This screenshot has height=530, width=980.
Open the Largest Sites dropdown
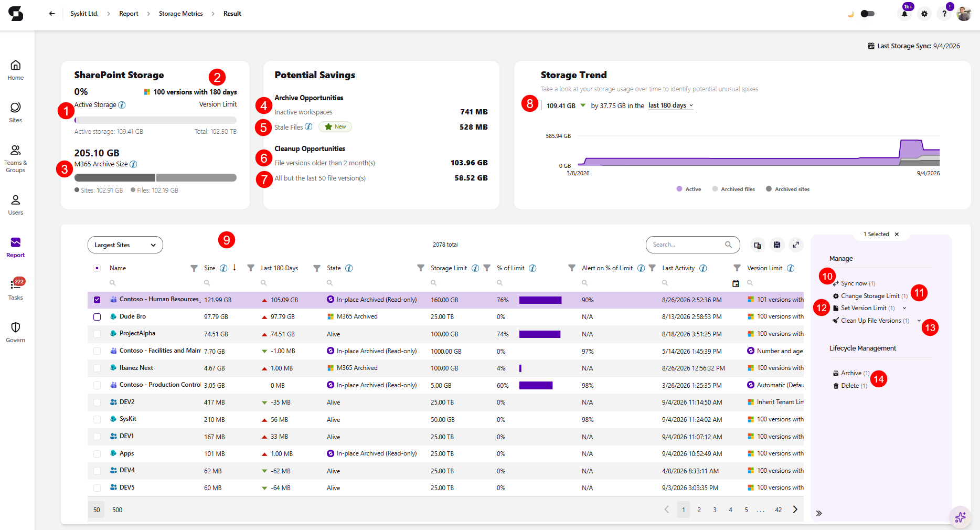(x=125, y=245)
